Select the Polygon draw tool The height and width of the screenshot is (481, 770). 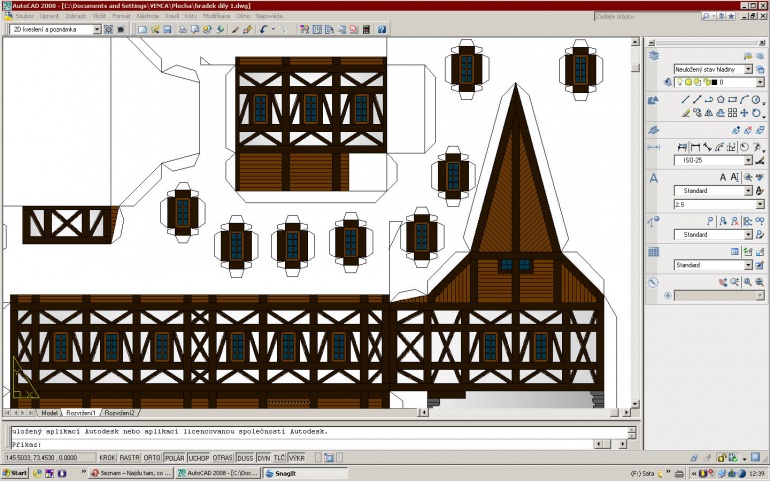[720, 100]
